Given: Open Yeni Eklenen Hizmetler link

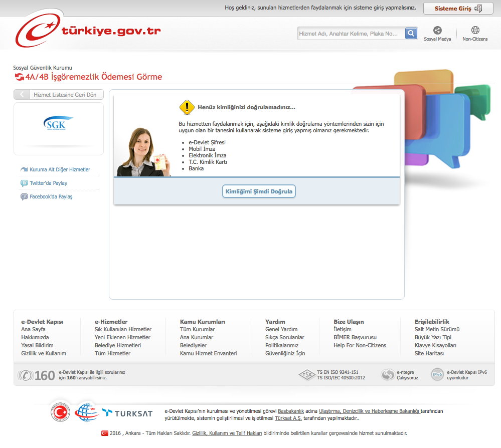Looking at the screenshot, I should coord(122,337).
